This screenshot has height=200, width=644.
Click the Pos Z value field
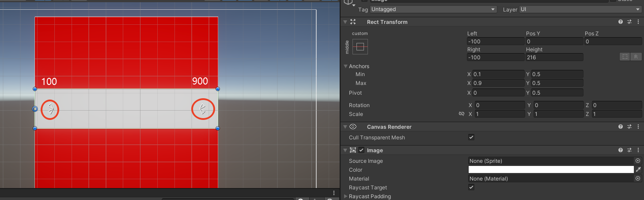pos(613,41)
